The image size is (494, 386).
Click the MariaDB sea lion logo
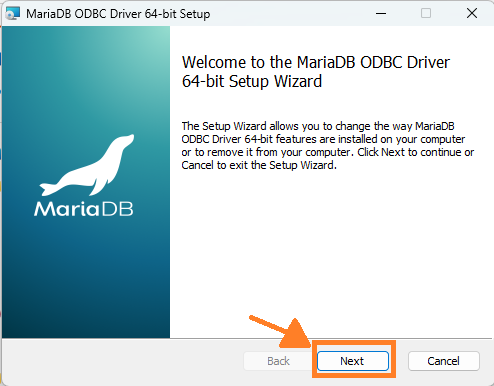[87, 165]
